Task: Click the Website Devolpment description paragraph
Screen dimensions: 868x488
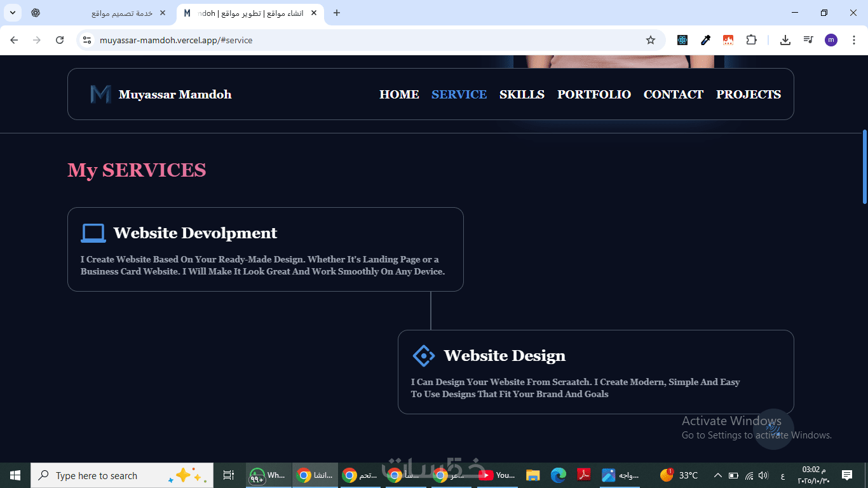Action: click(262, 266)
